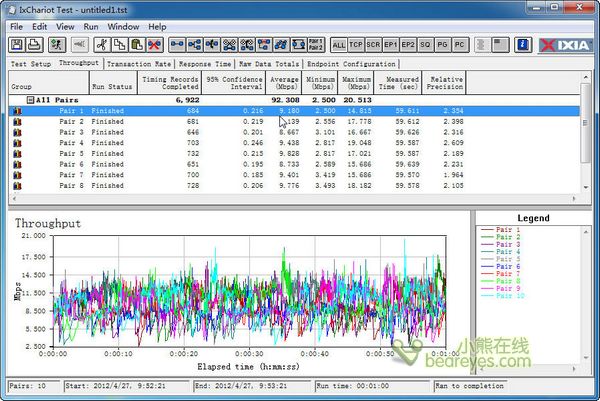Click the Pair1 Pair2 toolbar icon
Screen dimensions: 600x401
coord(316,45)
